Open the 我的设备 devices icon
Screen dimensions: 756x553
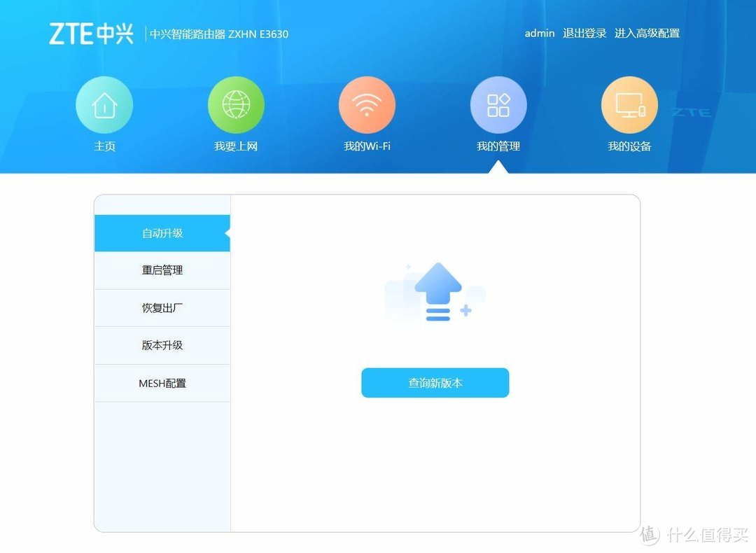click(629, 104)
